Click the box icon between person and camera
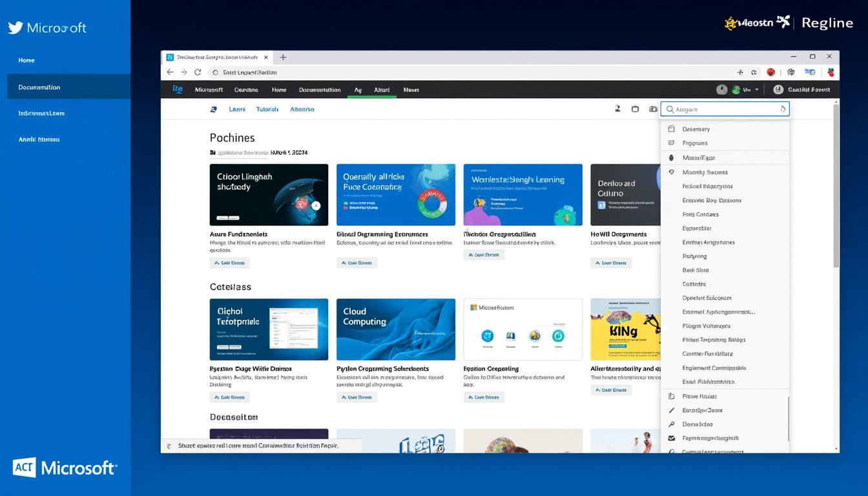The width and height of the screenshot is (868, 496). [x=635, y=109]
